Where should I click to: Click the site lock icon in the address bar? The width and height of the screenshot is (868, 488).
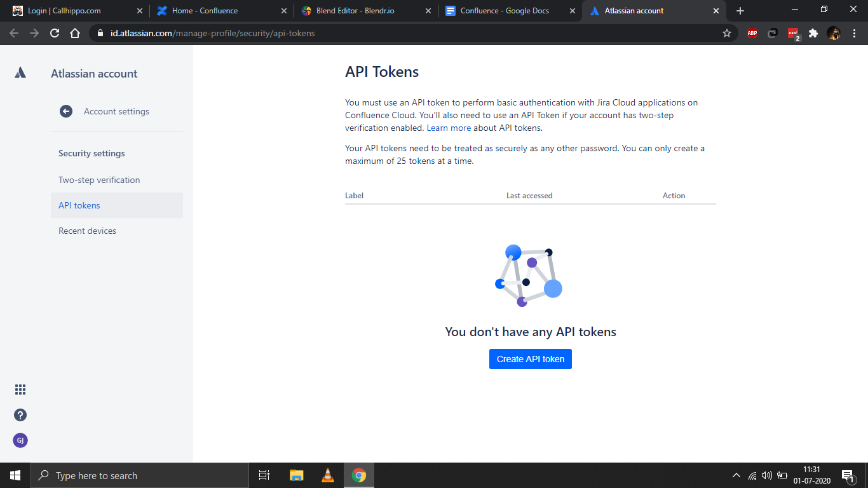(100, 33)
